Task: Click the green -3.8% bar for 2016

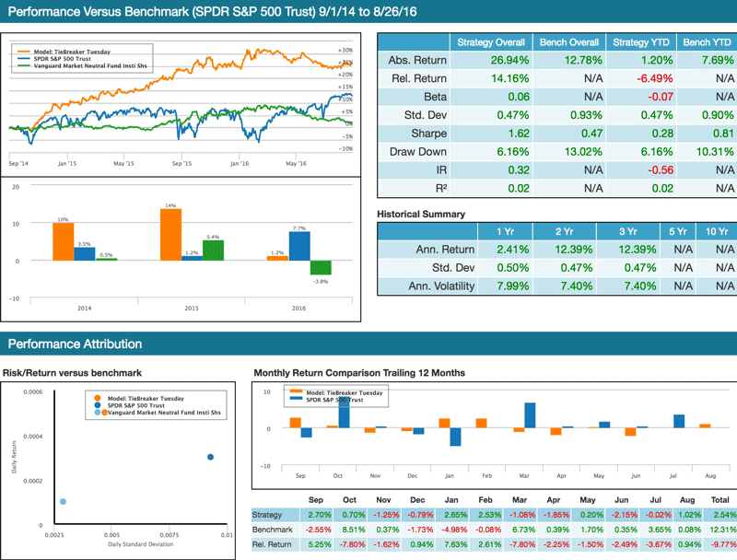Action: click(320, 267)
